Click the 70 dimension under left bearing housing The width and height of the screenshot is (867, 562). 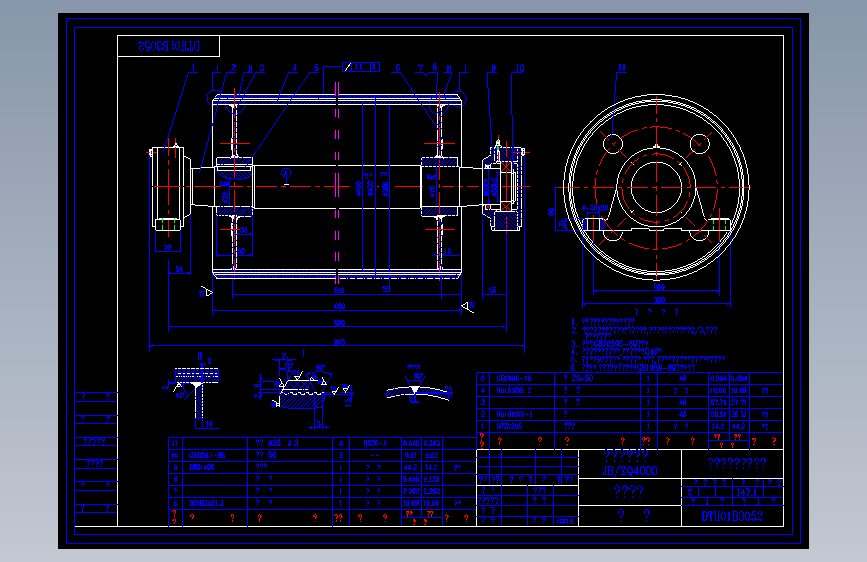coord(168,247)
